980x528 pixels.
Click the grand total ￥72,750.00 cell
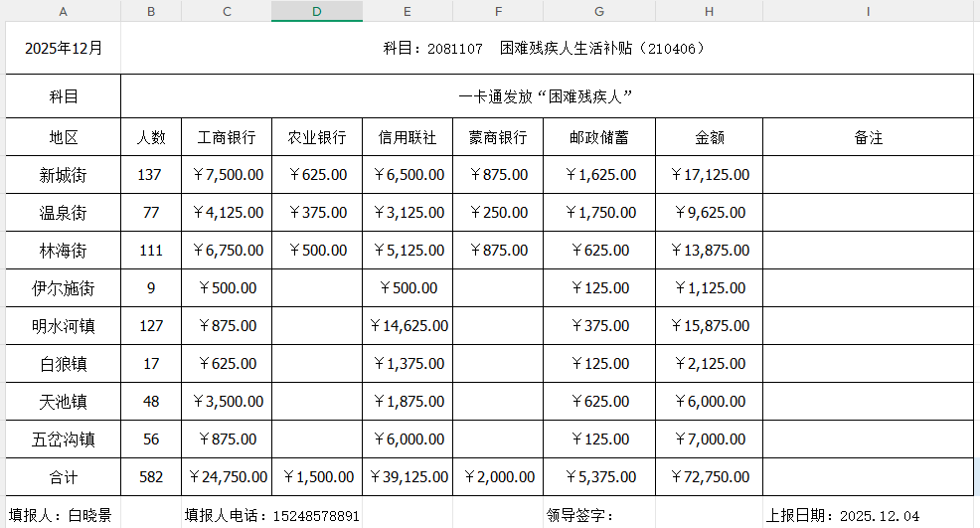pyautogui.click(x=709, y=477)
